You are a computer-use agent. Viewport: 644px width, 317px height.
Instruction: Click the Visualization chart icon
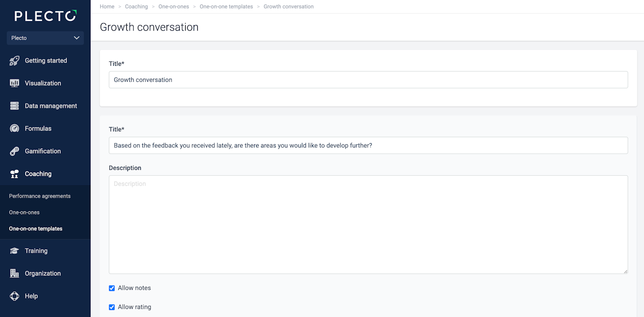[x=15, y=83]
